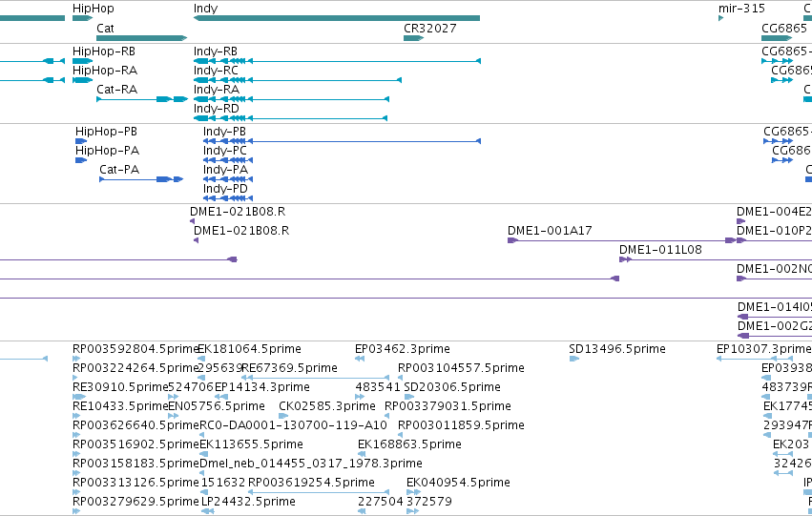Select the SD13496.5prime EST glyph
This screenshot has height=516, width=812.
click(573, 359)
